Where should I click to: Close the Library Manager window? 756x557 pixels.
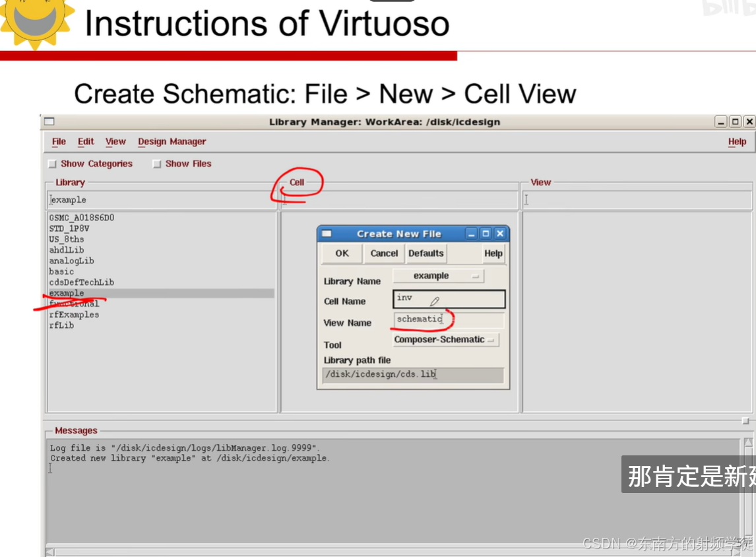(x=749, y=121)
